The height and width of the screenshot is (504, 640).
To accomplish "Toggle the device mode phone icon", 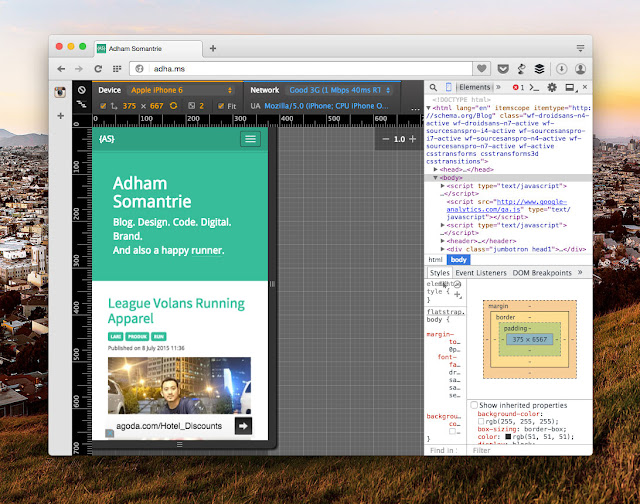I will (x=449, y=87).
